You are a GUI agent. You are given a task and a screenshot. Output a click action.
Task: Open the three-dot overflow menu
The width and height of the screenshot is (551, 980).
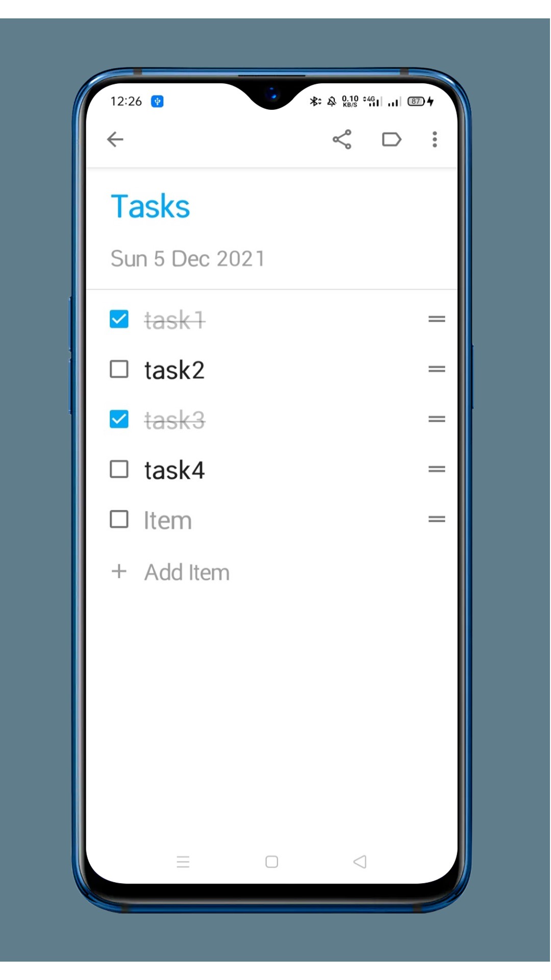click(434, 139)
